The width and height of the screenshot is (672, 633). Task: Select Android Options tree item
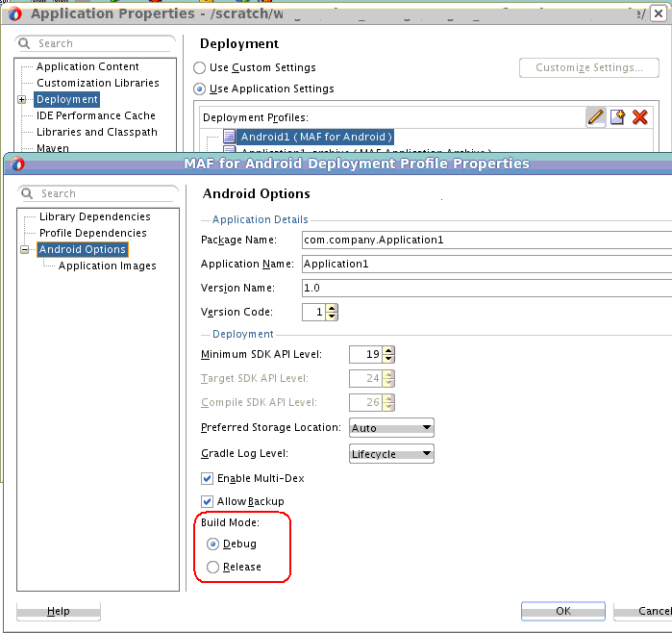pyautogui.click(x=83, y=249)
